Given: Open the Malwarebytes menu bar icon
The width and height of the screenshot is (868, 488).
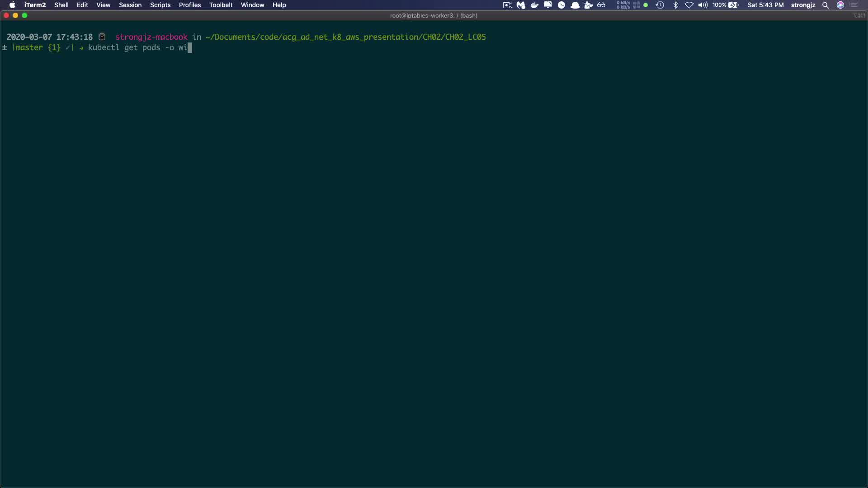Looking at the screenshot, I should coord(521,5).
